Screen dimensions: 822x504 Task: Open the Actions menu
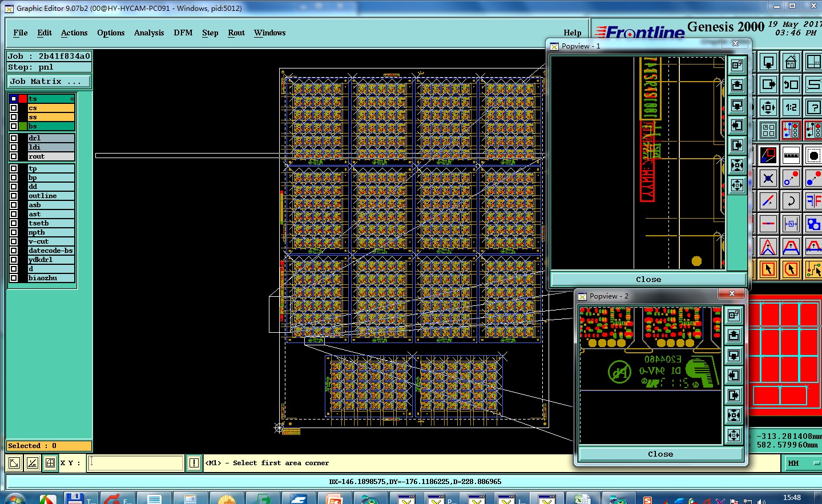pyautogui.click(x=74, y=33)
